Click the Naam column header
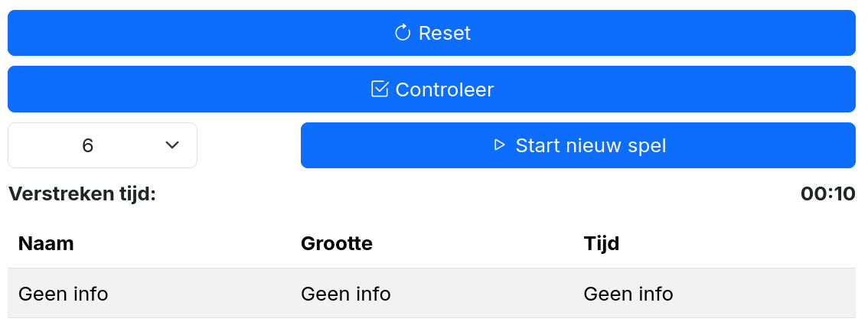 coord(46,243)
